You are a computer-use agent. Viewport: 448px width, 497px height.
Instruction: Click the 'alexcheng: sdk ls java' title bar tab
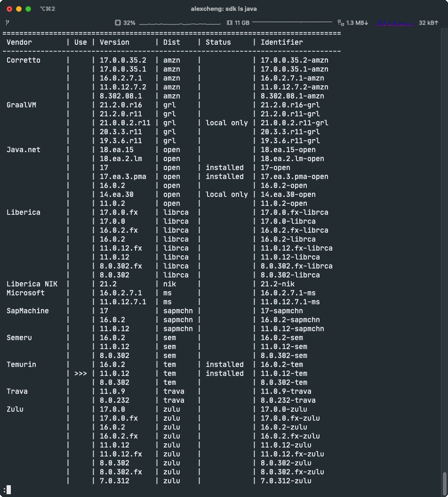point(224,8)
